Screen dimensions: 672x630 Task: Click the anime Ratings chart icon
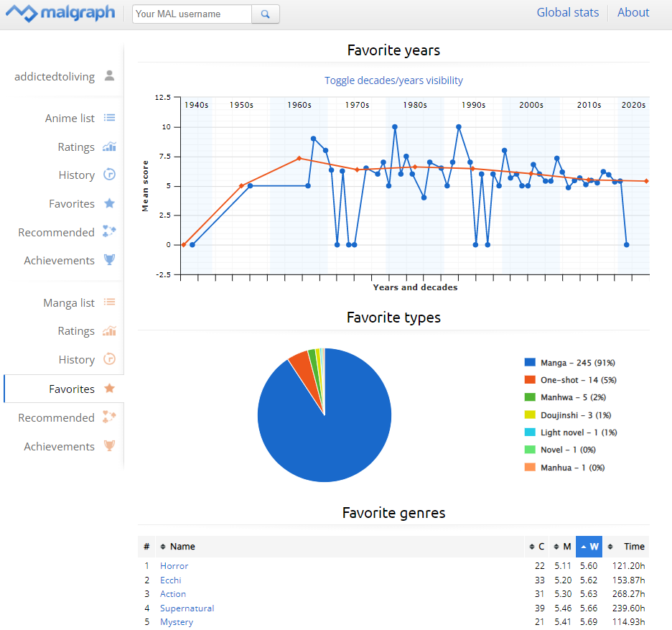coord(109,147)
